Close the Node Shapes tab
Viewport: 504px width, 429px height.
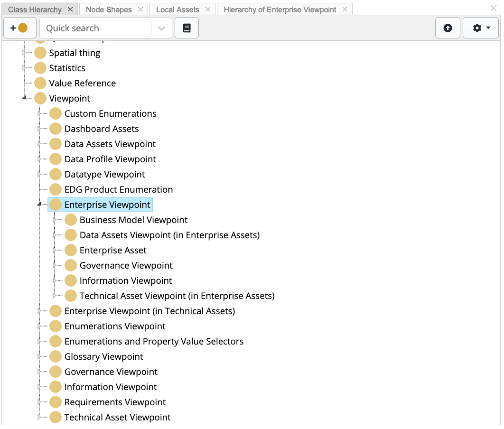[140, 9]
